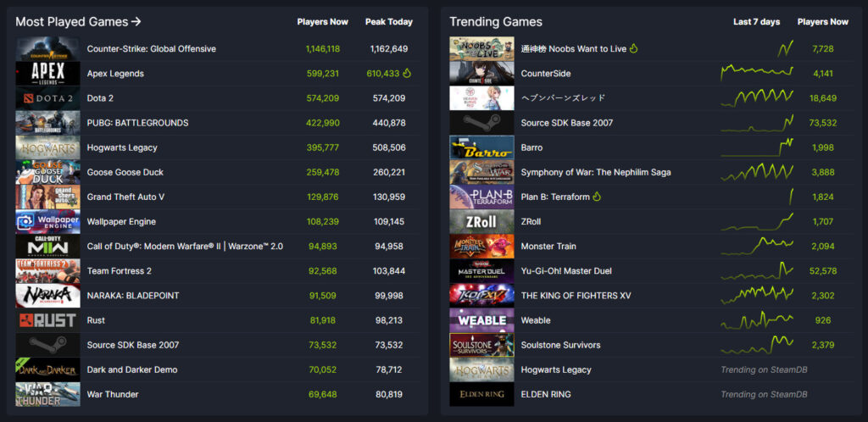Click the Last 7 days column header

point(756,22)
